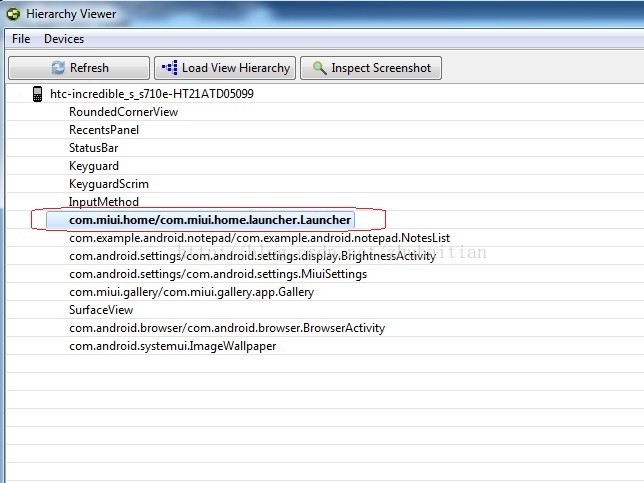Select the InputMethod row
The height and width of the screenshot is (483, 644).
pyautogui.click(x=104, y=202)
